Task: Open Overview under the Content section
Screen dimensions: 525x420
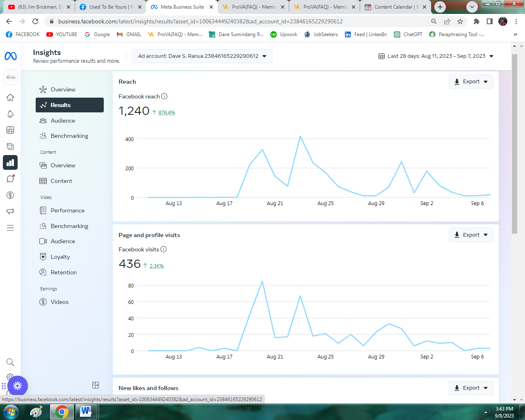Action: pyautogui.click(x=70, y=165)
